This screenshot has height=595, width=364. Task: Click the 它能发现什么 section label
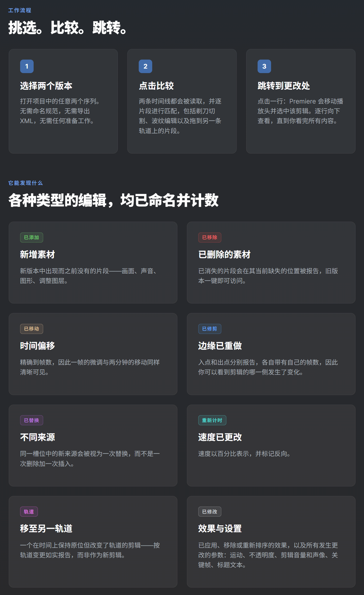25,183
